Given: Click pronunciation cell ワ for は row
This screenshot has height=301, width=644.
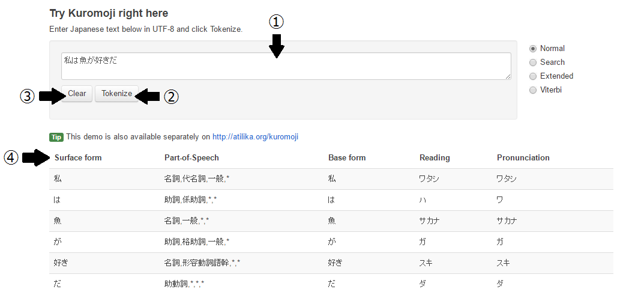Looking at the screenshot, I should (500, 200).
